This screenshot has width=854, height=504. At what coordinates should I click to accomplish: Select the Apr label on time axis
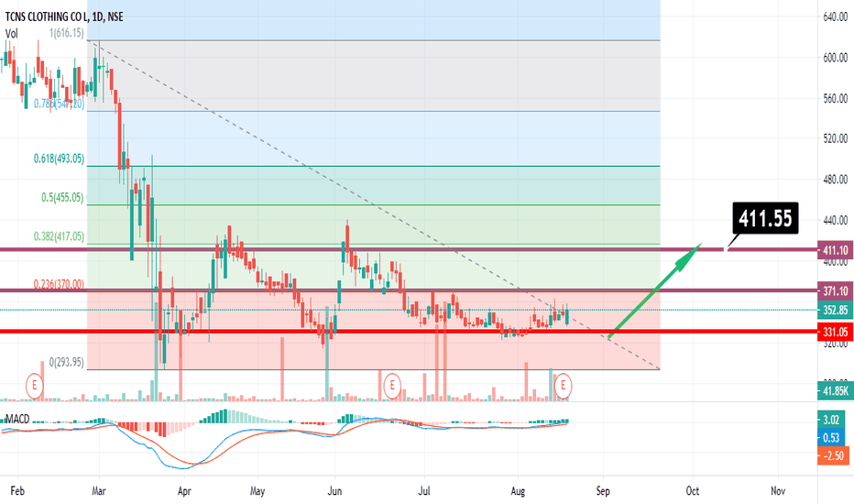pos(184,491)
